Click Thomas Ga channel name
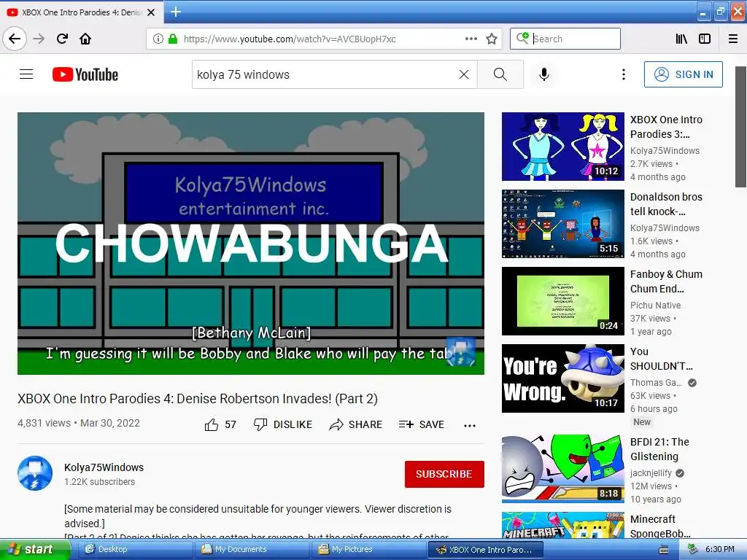Image resolution: width=747 pixels, height=560 pixels. (656, 382)
